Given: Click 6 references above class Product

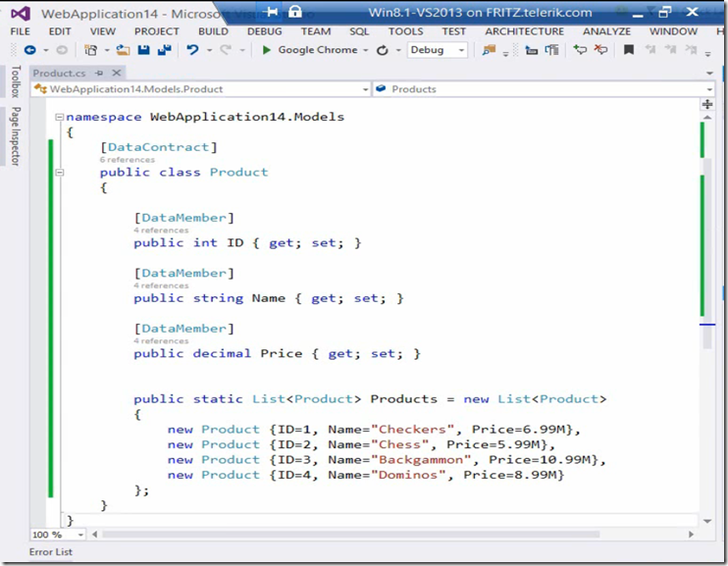Looking at the screenshot, I should pyautogui.click(x=128, y=160).
